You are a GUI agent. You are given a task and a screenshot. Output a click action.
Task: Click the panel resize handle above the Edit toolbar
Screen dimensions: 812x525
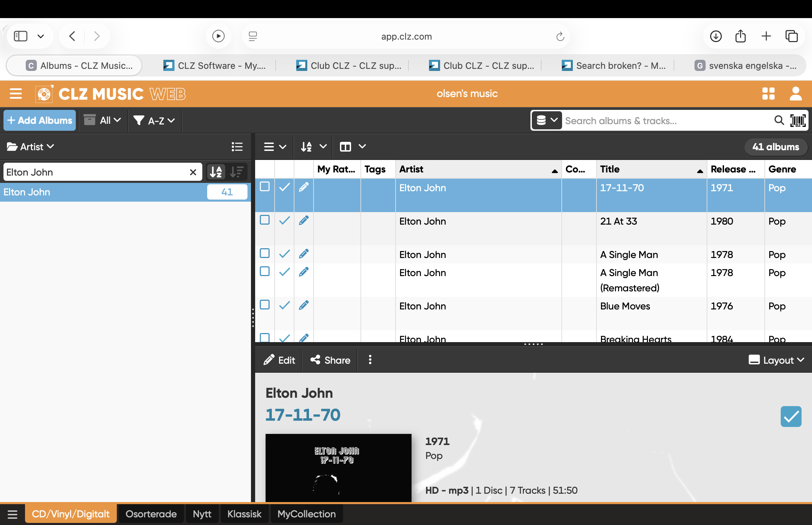[x=533, y=344]
